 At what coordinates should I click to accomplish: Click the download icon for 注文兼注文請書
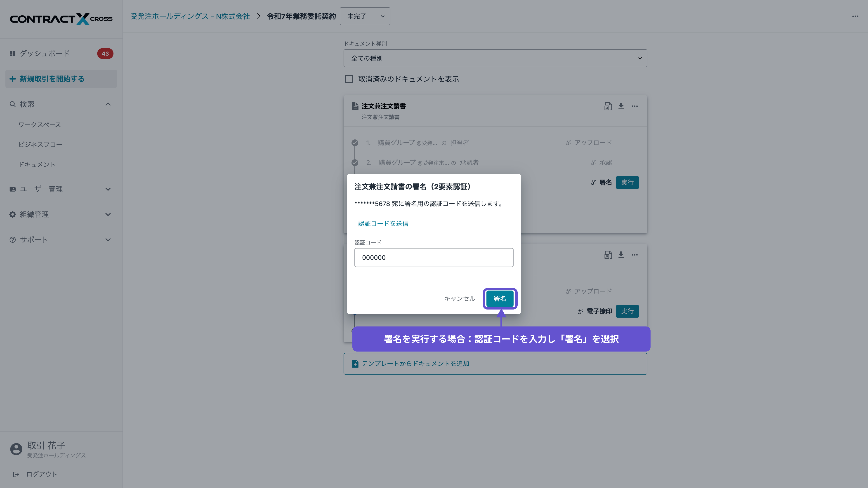click(x=621, y=106)
